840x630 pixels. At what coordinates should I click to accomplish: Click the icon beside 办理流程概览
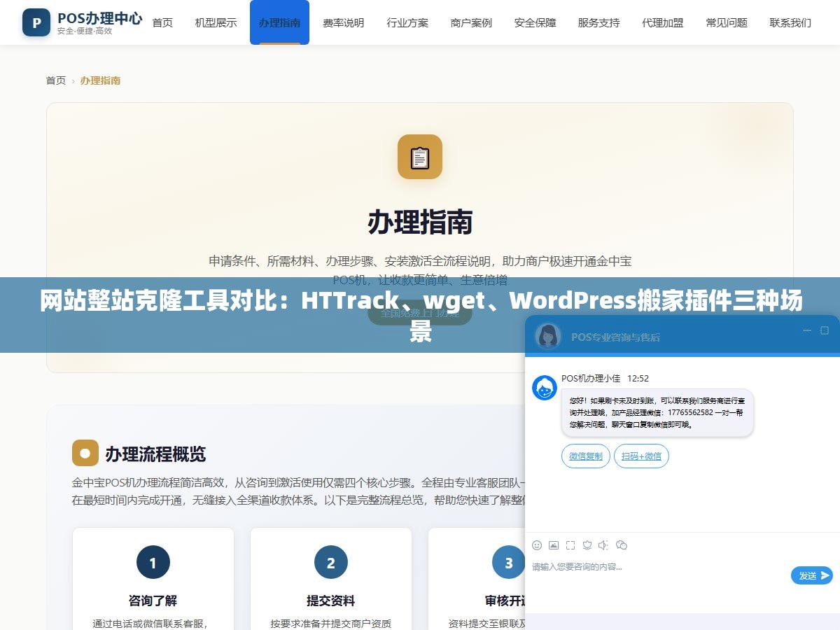pos(85,453)
